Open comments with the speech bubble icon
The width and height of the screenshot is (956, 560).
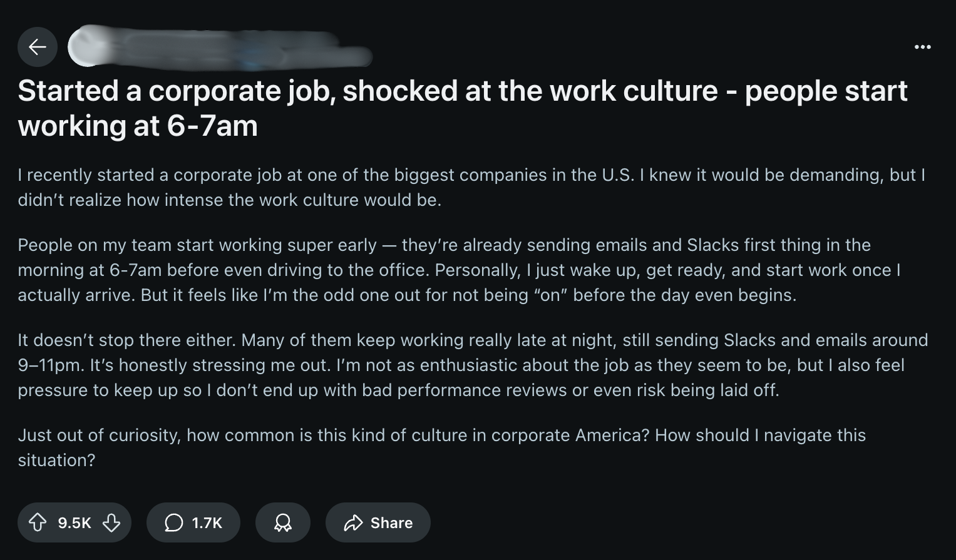173,522
